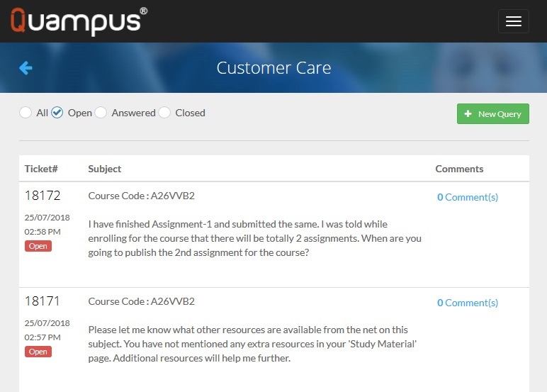The height and width of the screenshot is (392, 547).
Task: Click the Quampus logo
Action: 79,21
